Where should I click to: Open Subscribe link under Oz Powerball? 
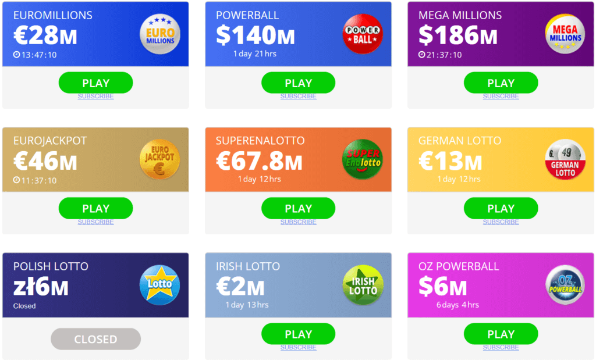(500, 347)
